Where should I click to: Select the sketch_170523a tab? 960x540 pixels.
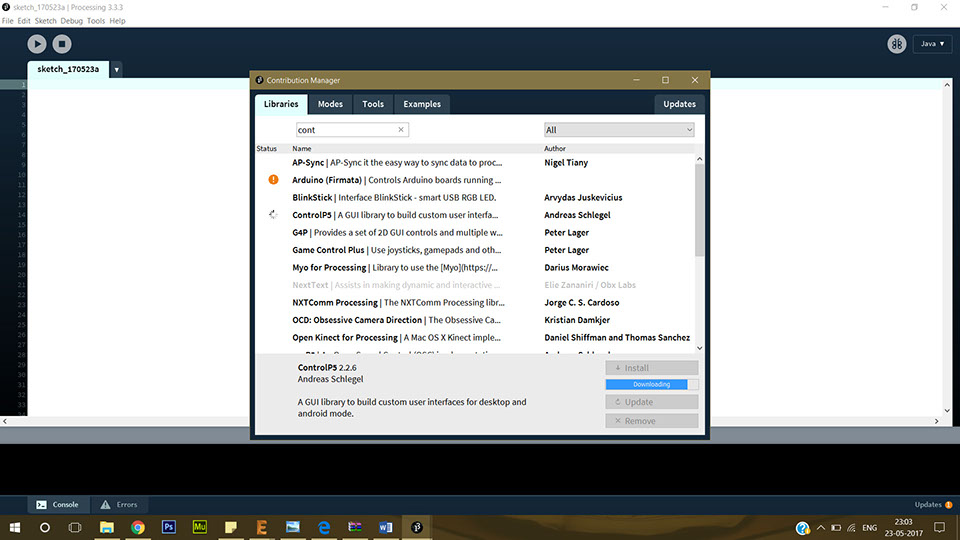(68, 69)
